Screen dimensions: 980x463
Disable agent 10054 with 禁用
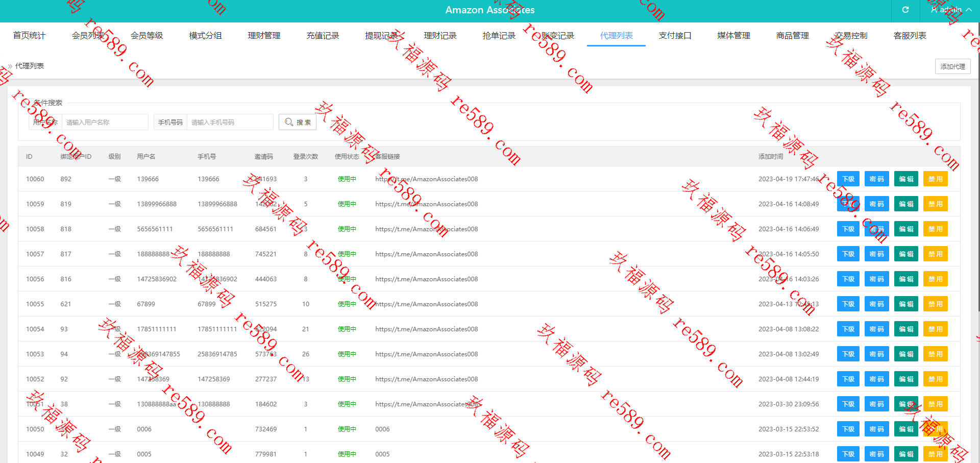(x=935, y=329)
